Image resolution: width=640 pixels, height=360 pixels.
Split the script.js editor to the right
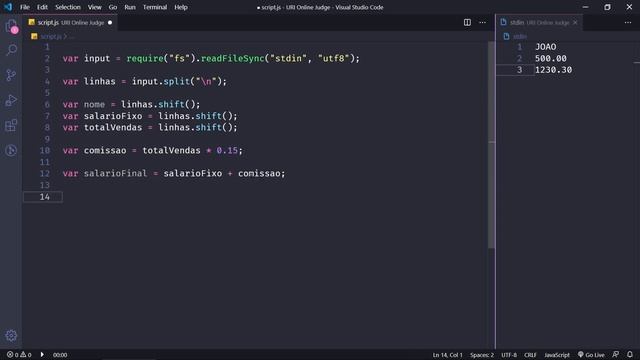point(467,22)
